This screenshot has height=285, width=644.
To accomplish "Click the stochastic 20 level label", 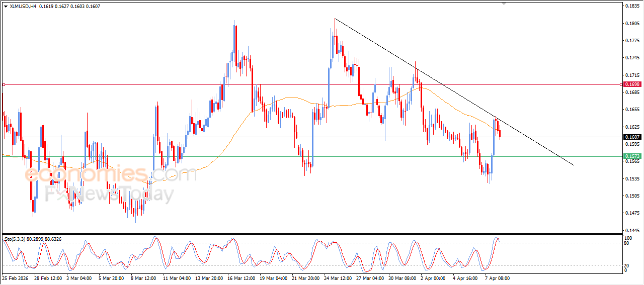I will [x=627, y=265].
